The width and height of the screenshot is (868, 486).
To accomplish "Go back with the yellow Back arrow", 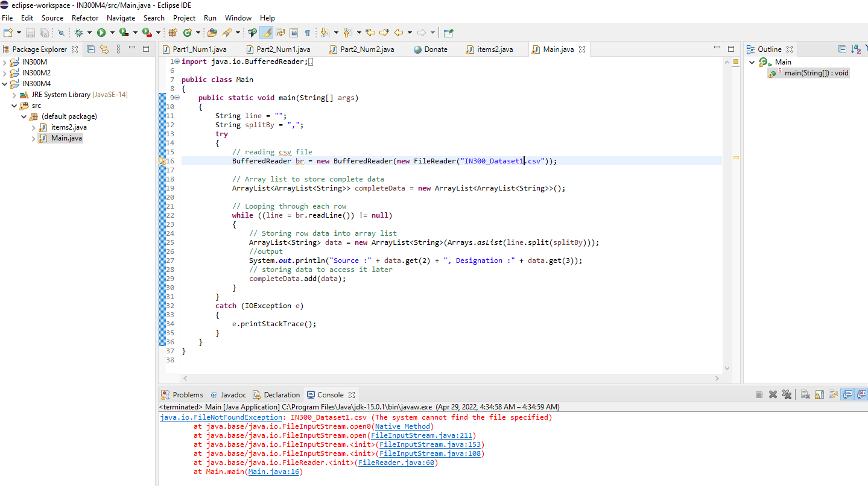I will pos(398,33).
